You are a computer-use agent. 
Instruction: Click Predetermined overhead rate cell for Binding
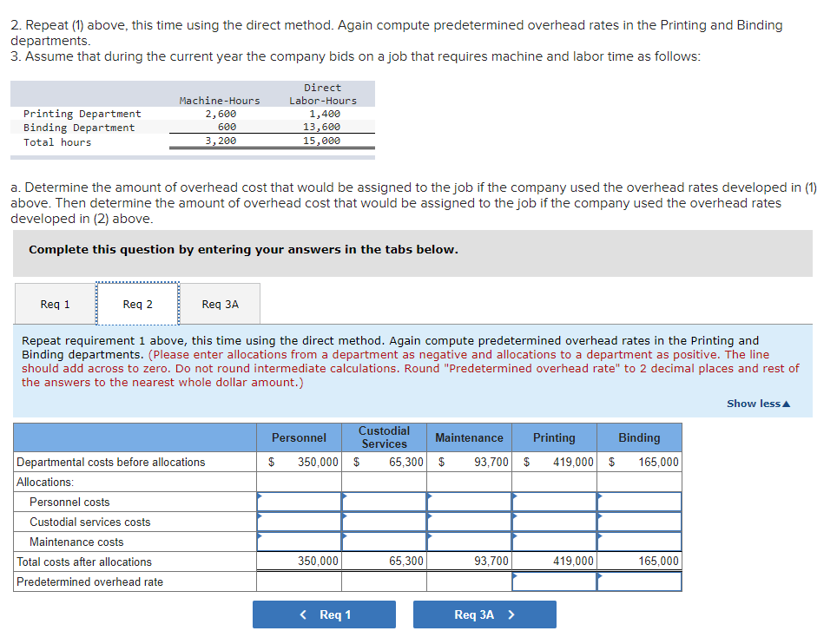[x=640, y=582]
